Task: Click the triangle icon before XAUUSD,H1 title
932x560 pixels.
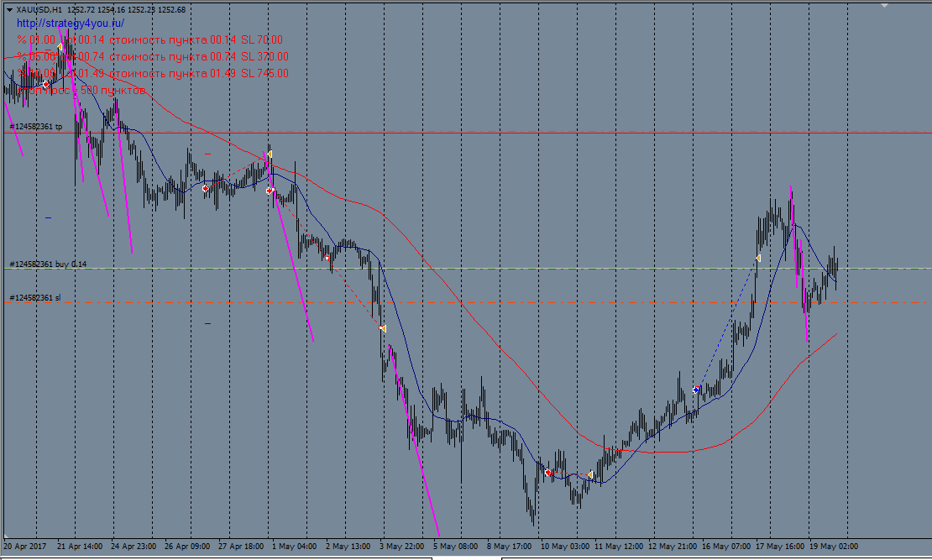Action: (x=9, y=9)
